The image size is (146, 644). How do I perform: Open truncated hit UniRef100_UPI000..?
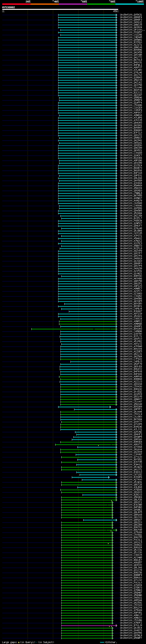tap(132, 30)
